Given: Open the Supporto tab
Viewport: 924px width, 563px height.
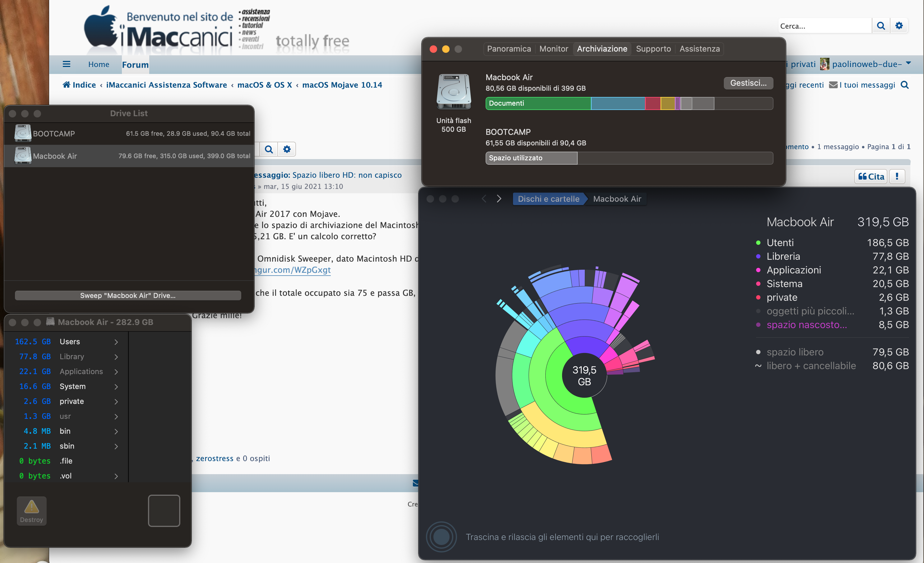Looking at the screenshot, I should (x=653, y=49).
